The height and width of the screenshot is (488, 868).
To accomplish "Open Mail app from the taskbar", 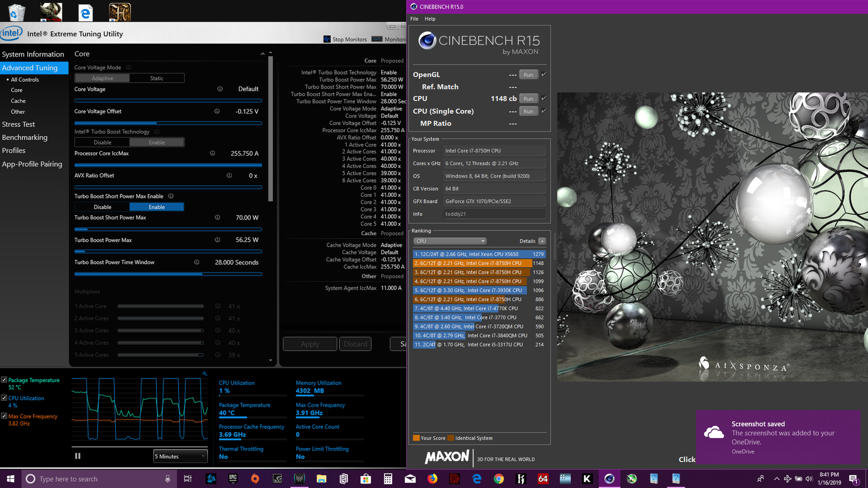I will (410, 479).
